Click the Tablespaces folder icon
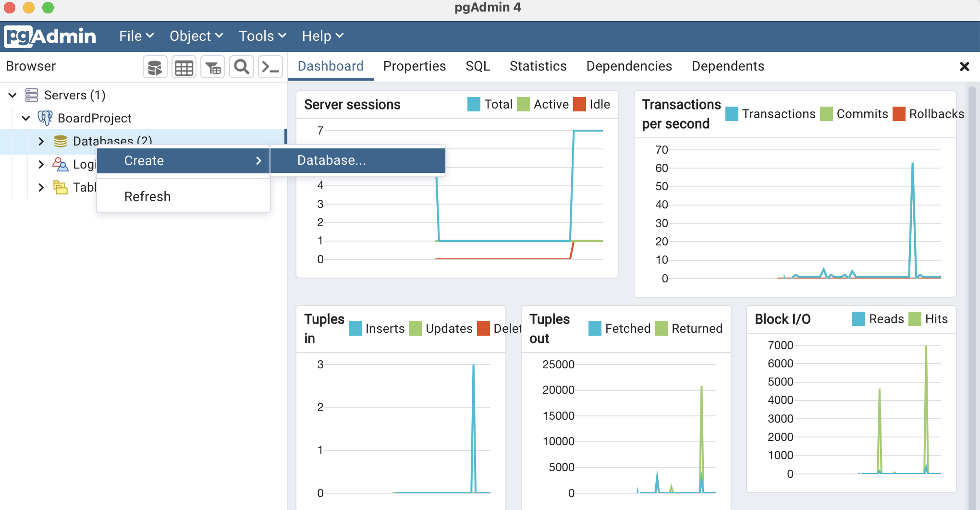 pyautogui.click(x=60, y=187)
